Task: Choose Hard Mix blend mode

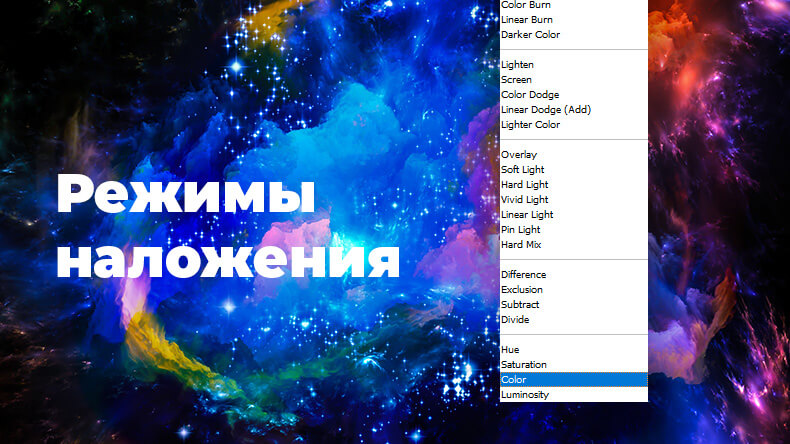Action: tap(573, 244)
